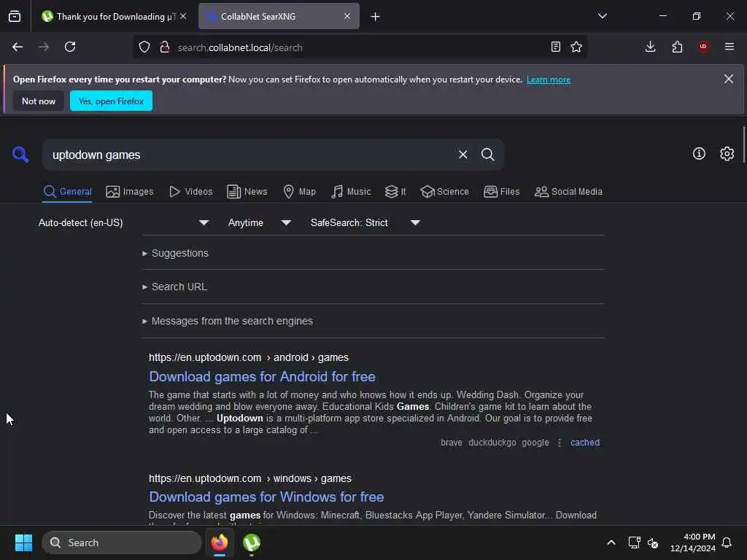Click the SearXNG magnifier logo

20,155
